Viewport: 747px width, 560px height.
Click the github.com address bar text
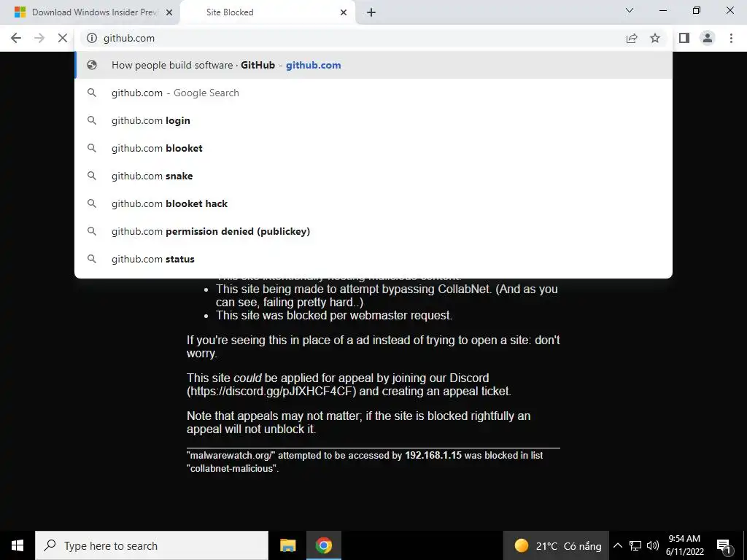click(129, 38)
